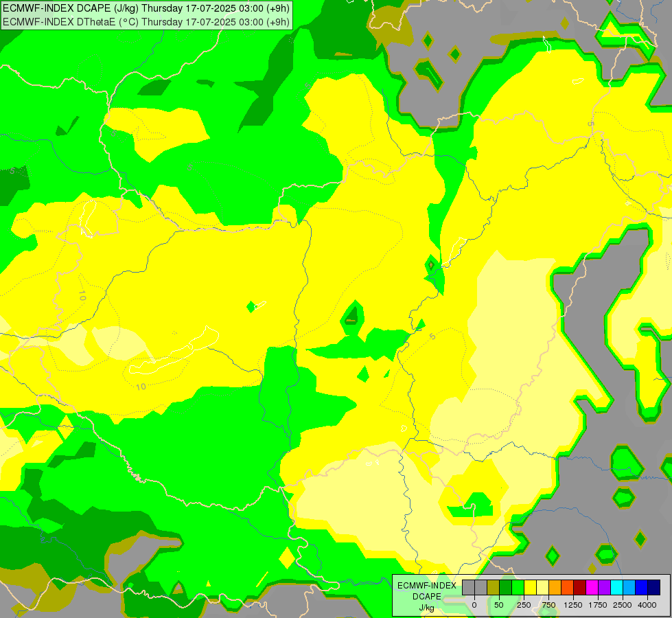Select the purple legend swatch
Viewport: 672px width, 618px height.
point(604,587)
